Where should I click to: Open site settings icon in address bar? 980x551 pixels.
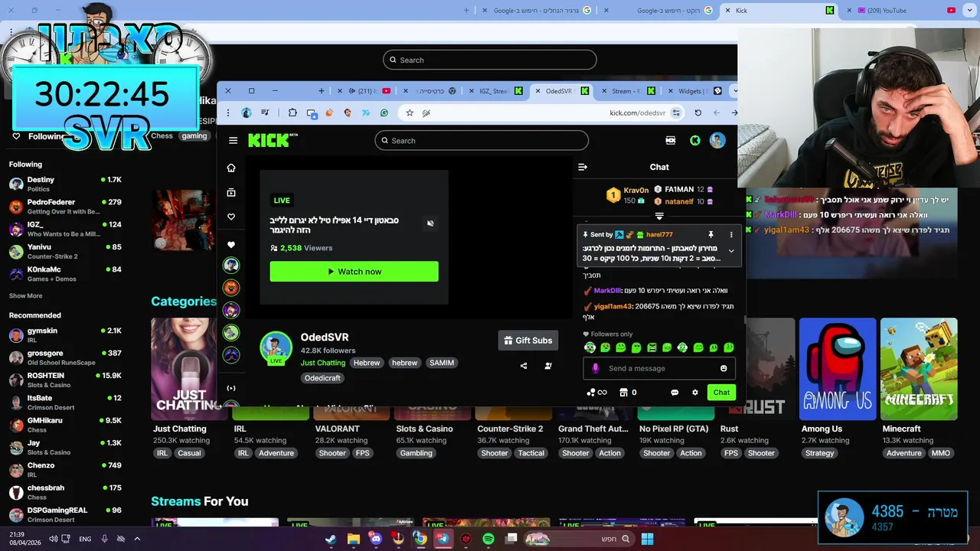(676, 112)
